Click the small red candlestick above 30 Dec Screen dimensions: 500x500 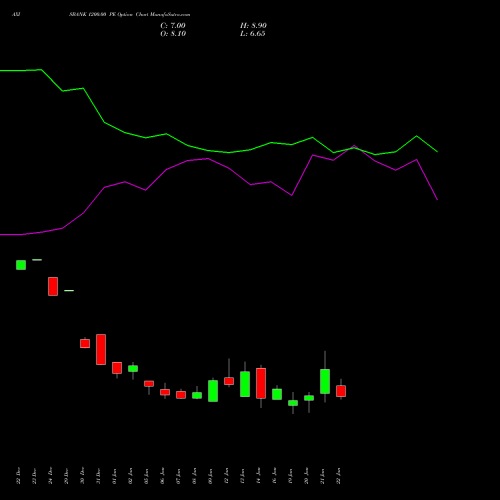pyautogui.click(x=85, y=343)
